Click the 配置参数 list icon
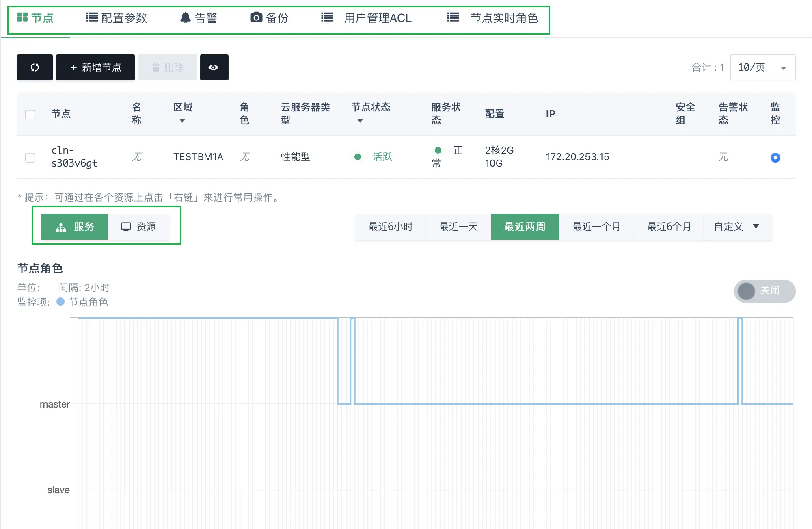 92,17
